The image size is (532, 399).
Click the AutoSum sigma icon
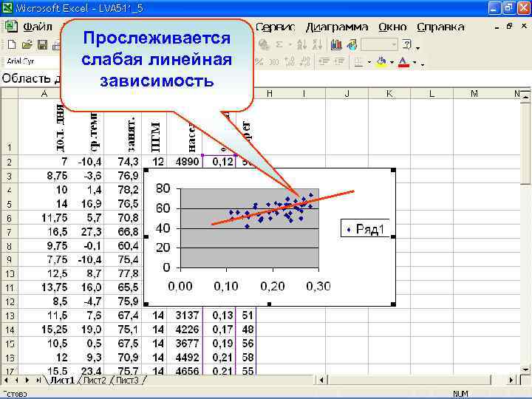(x=279, y=44)
